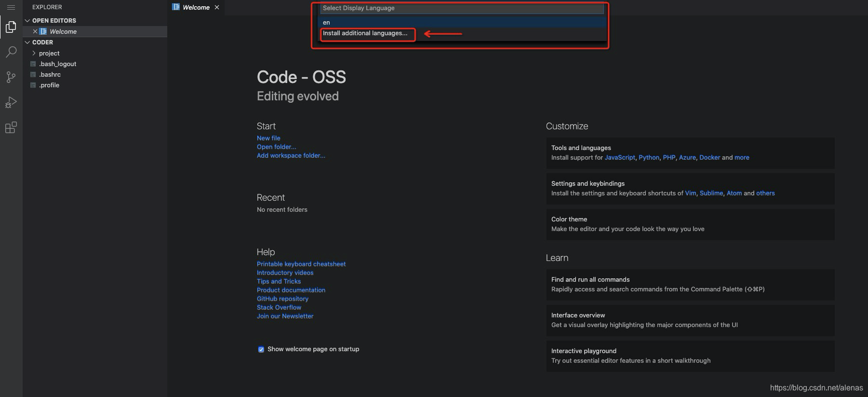The image size is (868, 397).
Task: Close Welcome in Open Editors list
Action: tap(35, 31)
